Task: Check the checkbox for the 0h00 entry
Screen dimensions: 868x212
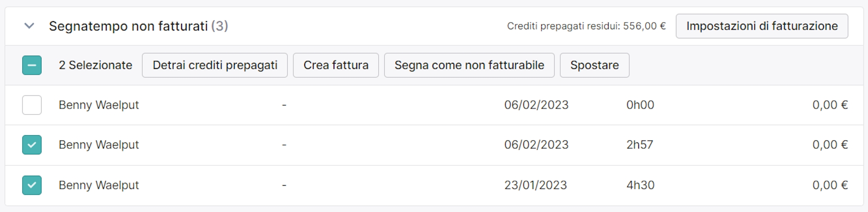Action: [x=32, y=105]
